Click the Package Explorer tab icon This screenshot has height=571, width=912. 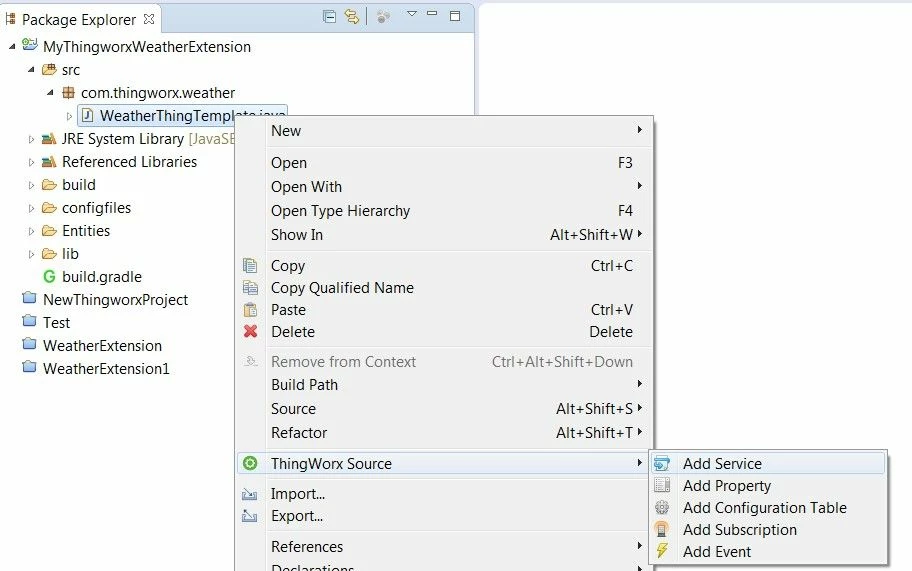(x=10, y=19)
